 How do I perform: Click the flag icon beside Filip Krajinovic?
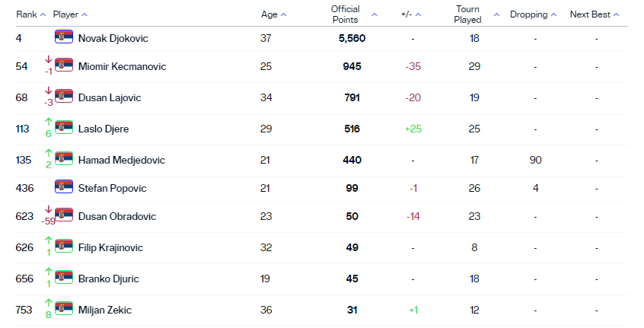point(64,247)
